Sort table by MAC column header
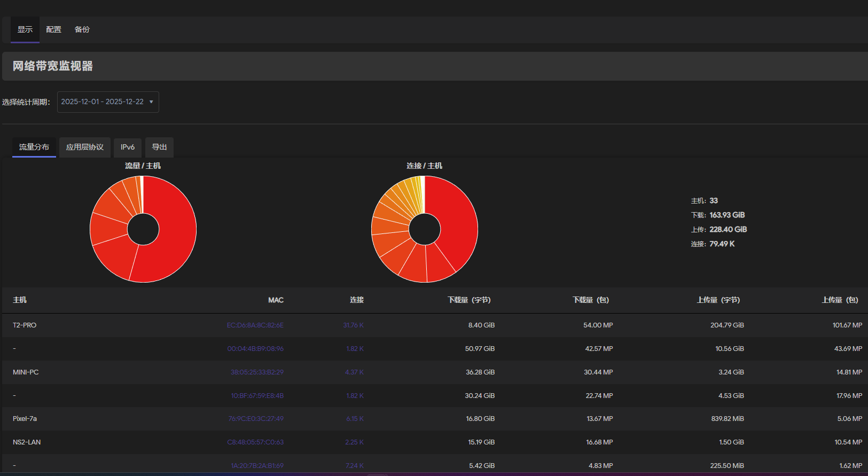This screenshot has height=476, width=868. [276, 300]
